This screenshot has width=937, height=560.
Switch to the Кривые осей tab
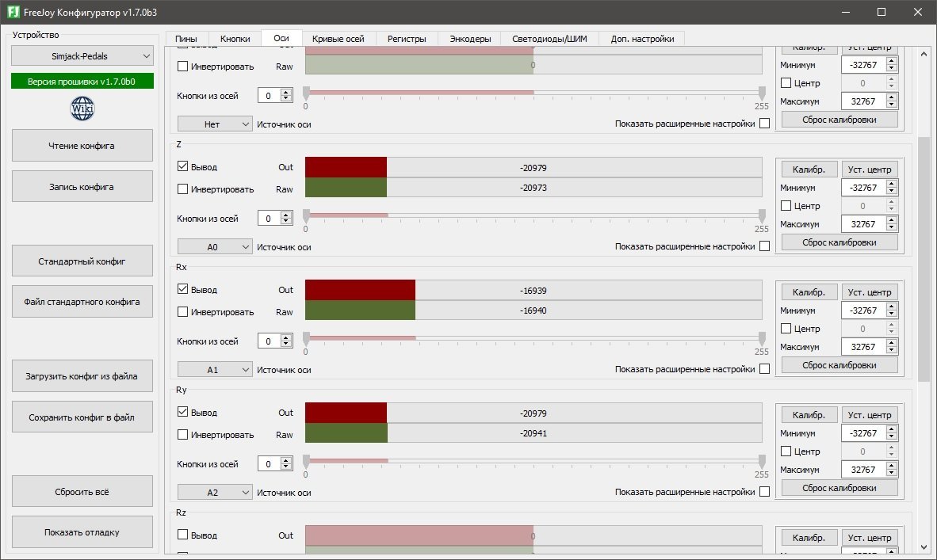(338, 38)
